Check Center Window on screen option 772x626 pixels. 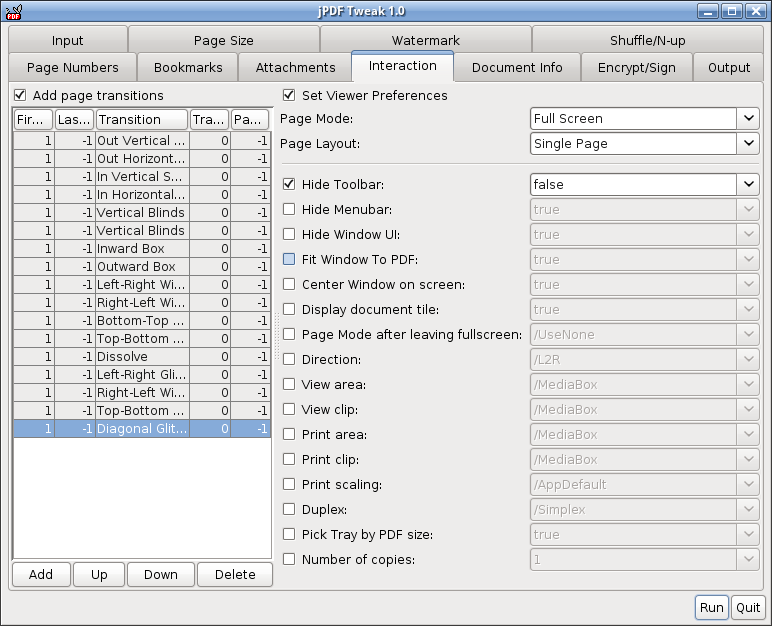[x=289, y=284]
